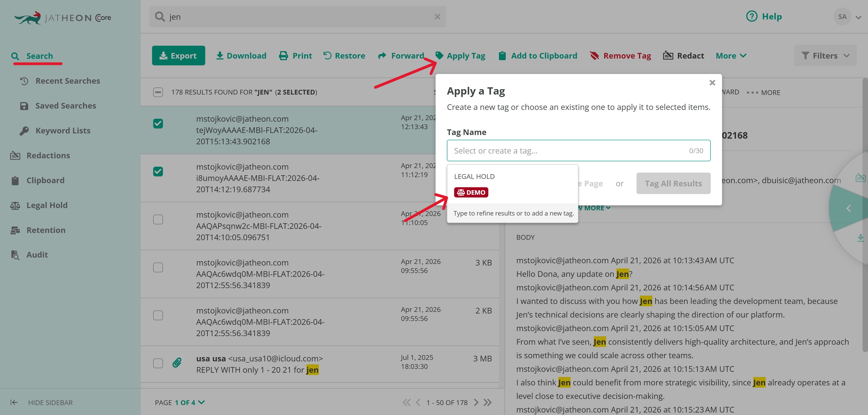Close the Apply a Tag dialog
Image resolution: width=868 pixels, height=415 pixels.
pyautogui.click(x=712, y=83)
